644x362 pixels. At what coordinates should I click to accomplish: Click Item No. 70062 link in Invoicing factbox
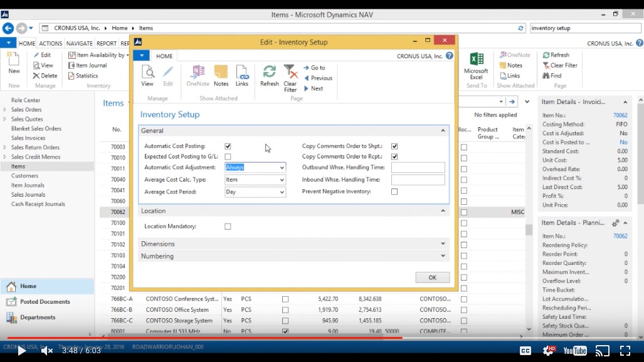click(620, 115)
